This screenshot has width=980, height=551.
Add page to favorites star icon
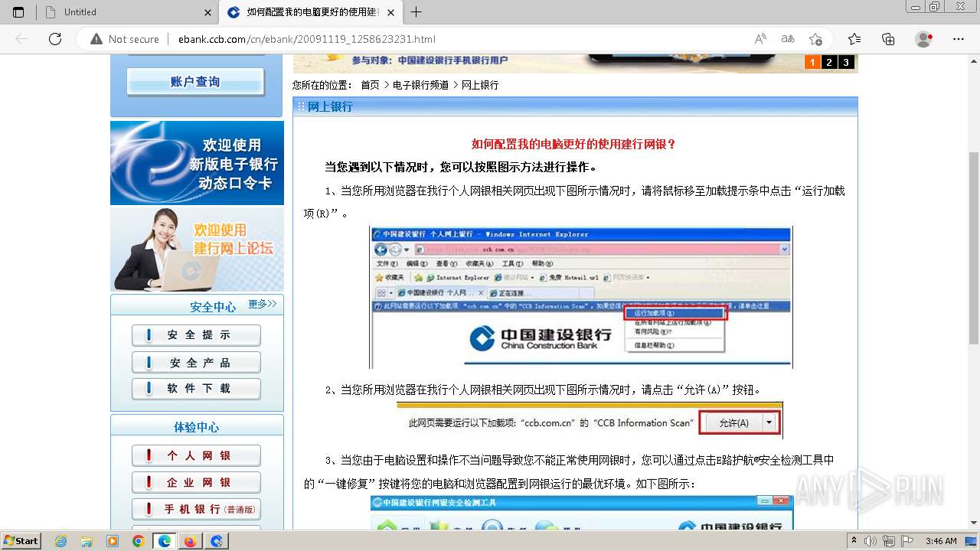[815, 39]
